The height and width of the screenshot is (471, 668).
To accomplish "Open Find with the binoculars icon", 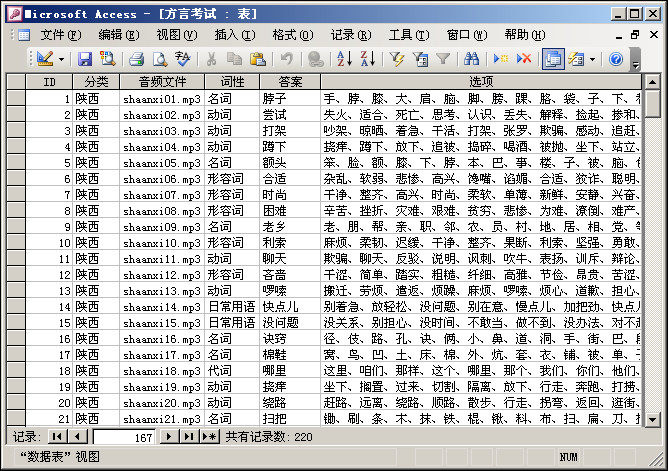I will click(x=472, y=59).
